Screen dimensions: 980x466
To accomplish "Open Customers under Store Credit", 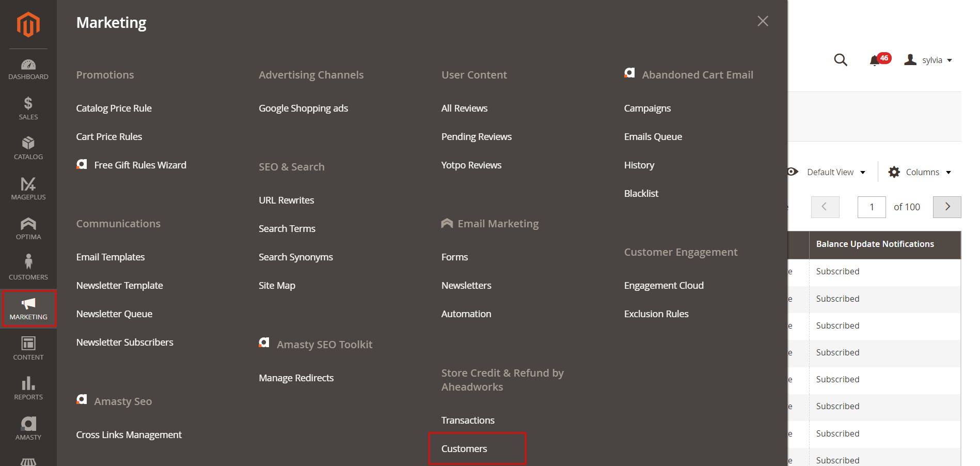I will (x=464, y=448).
